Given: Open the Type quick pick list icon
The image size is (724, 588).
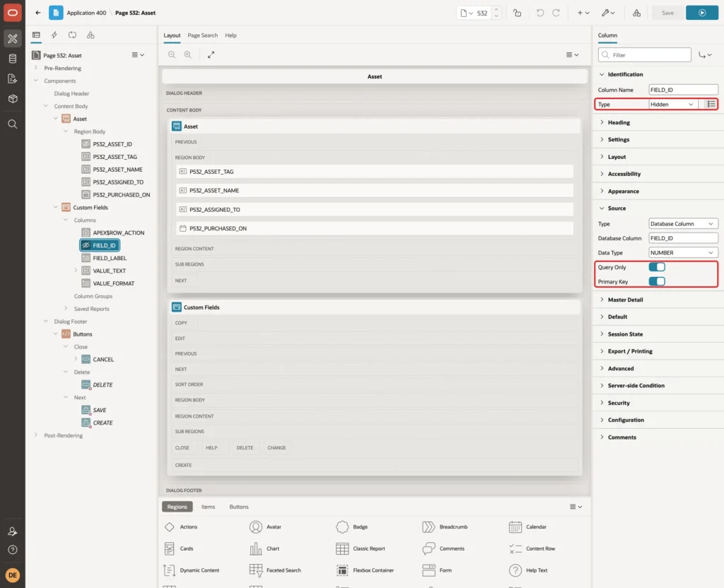Looking at the screenshot, I should (711, 105).
